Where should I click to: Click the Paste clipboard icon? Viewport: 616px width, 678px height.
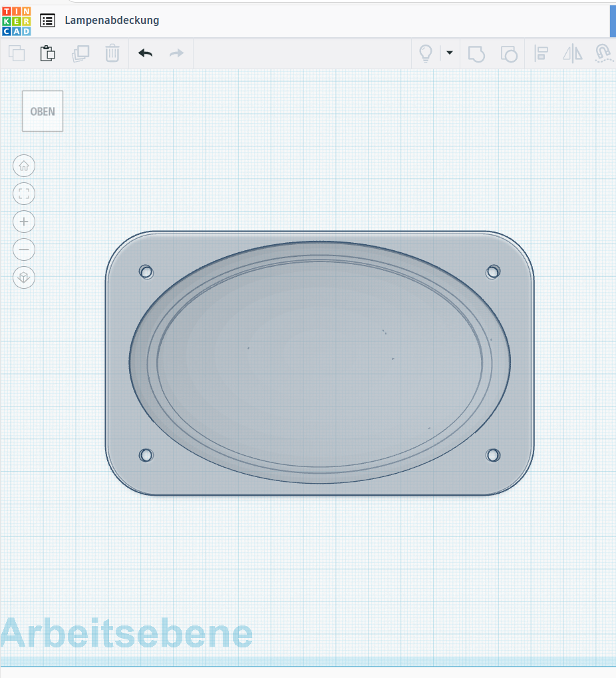(47, 54)
